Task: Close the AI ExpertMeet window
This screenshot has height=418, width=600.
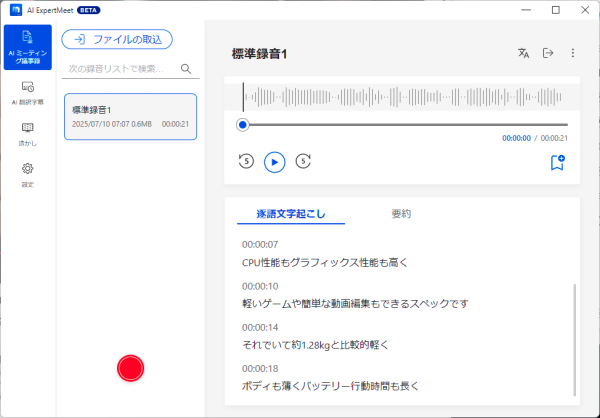Action: pyautogui.click(x=585, y=10)
